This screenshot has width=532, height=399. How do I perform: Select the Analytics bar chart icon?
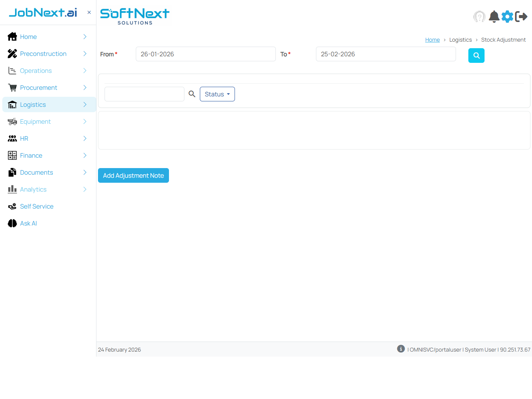[x=12, y=189]
